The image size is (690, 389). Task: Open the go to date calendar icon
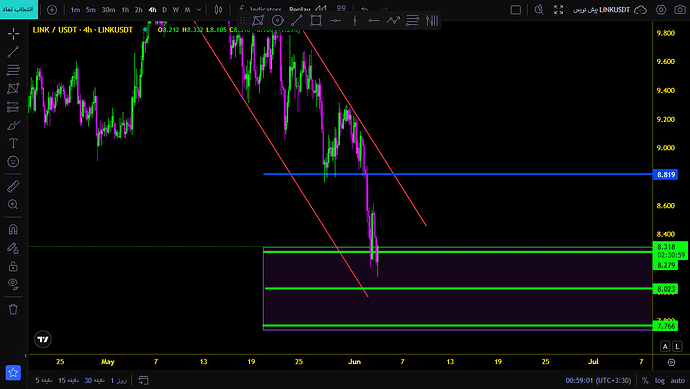[143, 380]
